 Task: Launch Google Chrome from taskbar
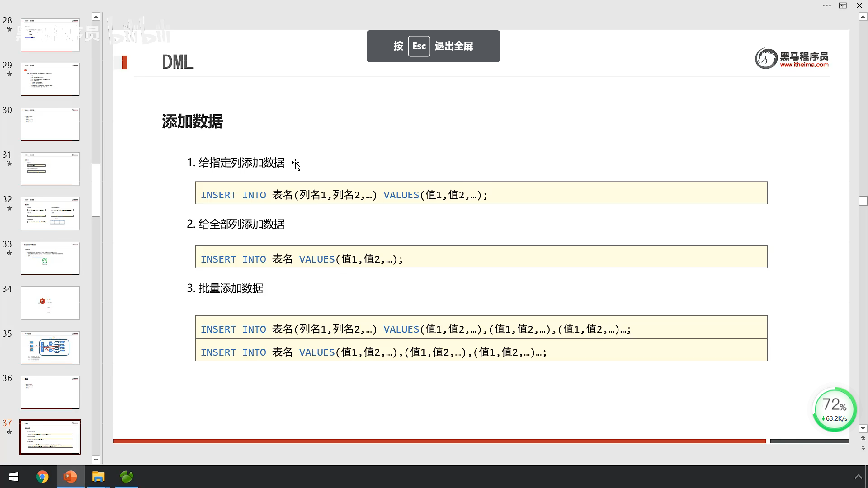point(42,477)
